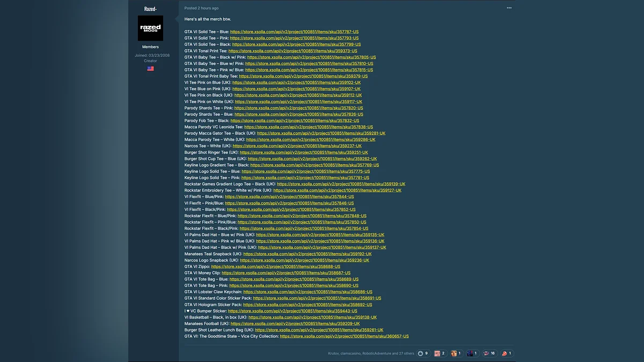Open Narcos Tee – White (UK) link
Screen dimensions: 644x362
point(297,146)
